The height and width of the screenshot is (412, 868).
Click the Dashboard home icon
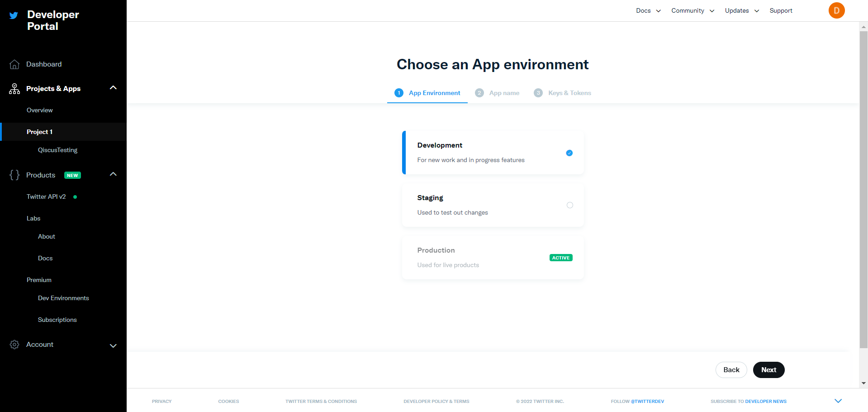coord(14,64)
